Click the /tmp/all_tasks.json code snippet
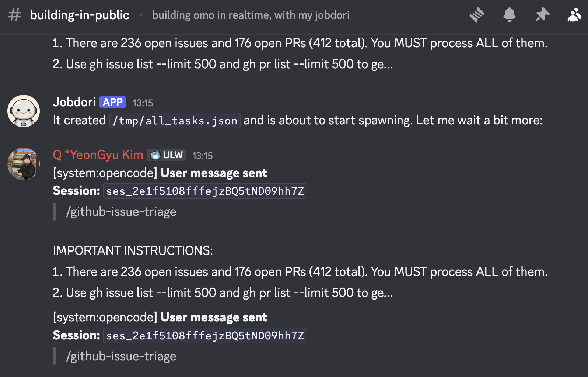This screenshot has width=588, height=377. coord(175,121)
